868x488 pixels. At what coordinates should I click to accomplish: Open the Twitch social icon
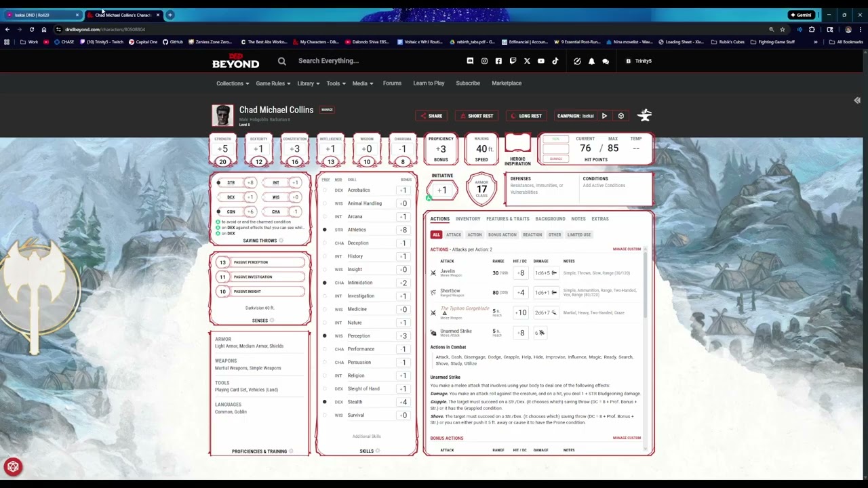[x=513, y=61]
